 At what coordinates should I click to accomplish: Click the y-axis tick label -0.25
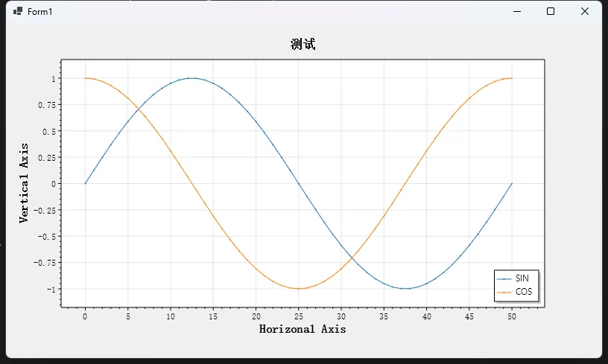[x=45, y=210]
